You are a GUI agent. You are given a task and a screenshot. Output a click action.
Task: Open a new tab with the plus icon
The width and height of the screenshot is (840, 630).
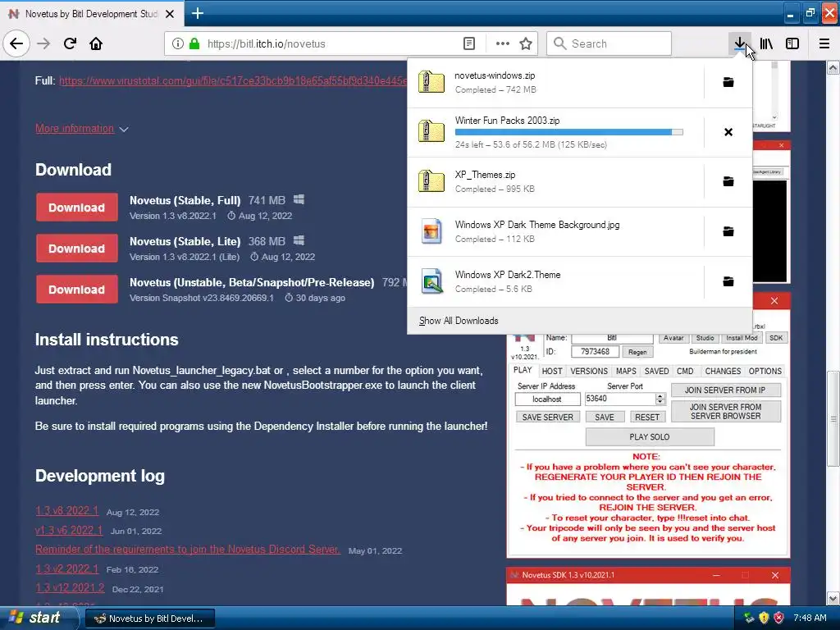[197, 13]
